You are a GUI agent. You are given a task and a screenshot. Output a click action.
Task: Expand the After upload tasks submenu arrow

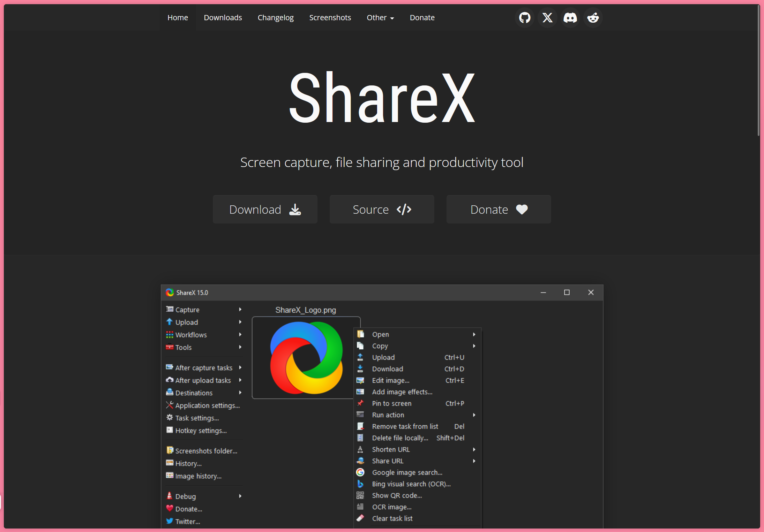click(x=240, y=380)
